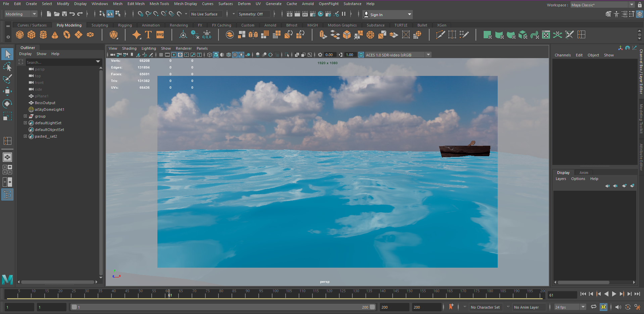This screenshot has height=314, width=644.
Task: Select the Paint Selection tool in the toolbox
Action: pyautogui.click(x=7, y=79)
